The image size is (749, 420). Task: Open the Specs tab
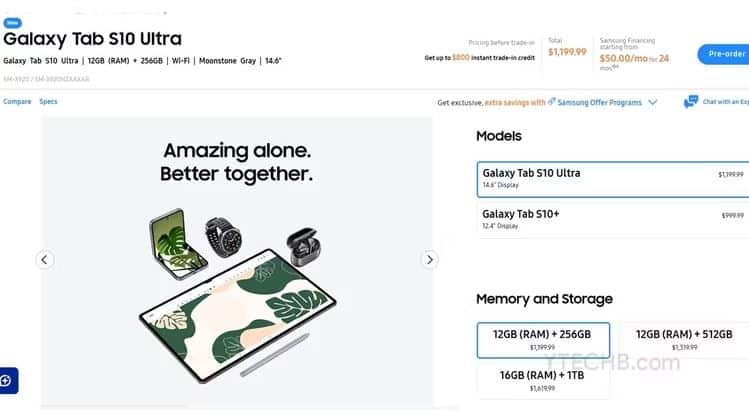pos(48,102)
